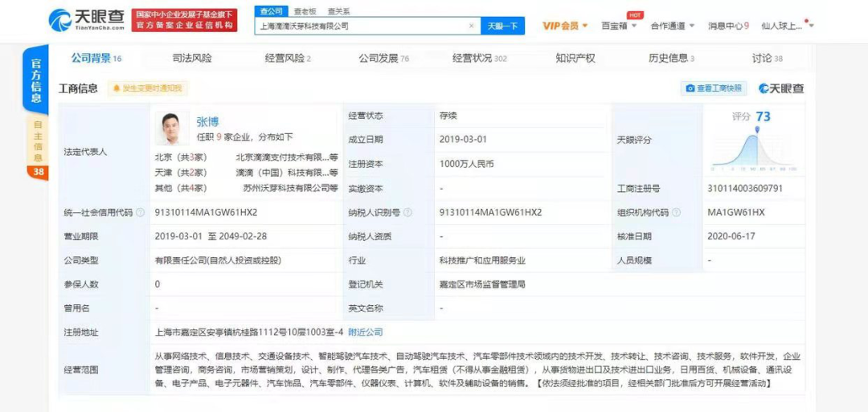Click the help icon beside 组织机构代码
The image size is (868, 412).
click(x=676, y=212)
